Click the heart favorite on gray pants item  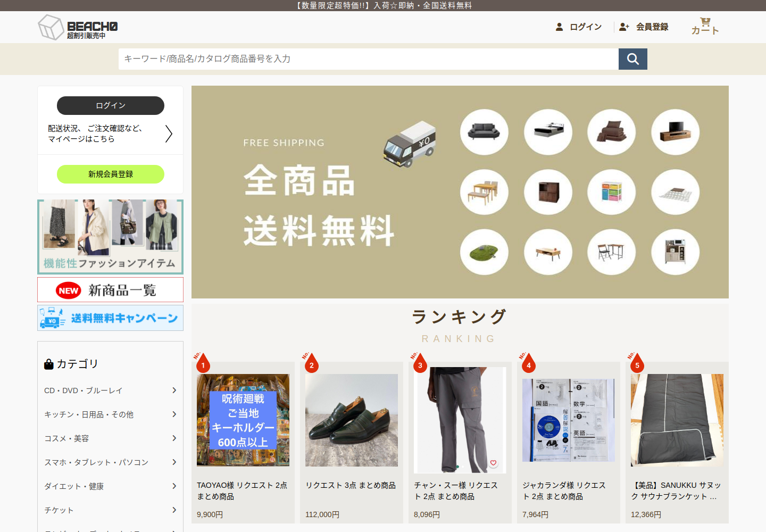click(493, 463)
